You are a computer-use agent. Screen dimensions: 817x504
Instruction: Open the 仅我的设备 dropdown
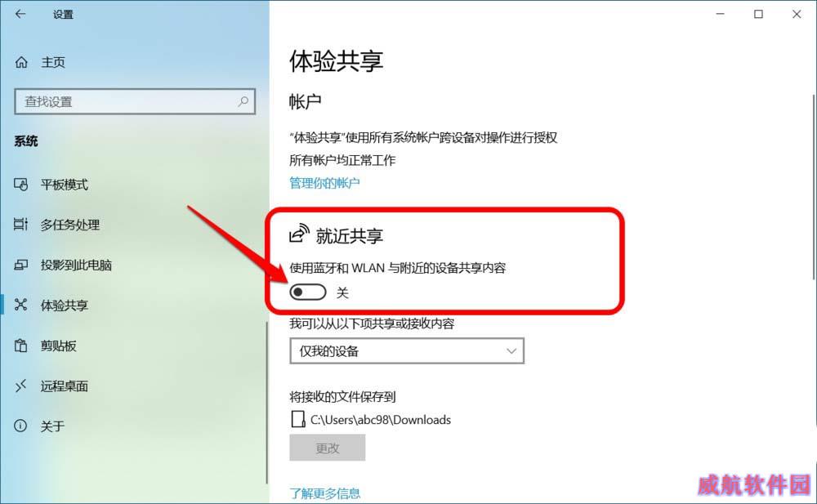point(407,350)
